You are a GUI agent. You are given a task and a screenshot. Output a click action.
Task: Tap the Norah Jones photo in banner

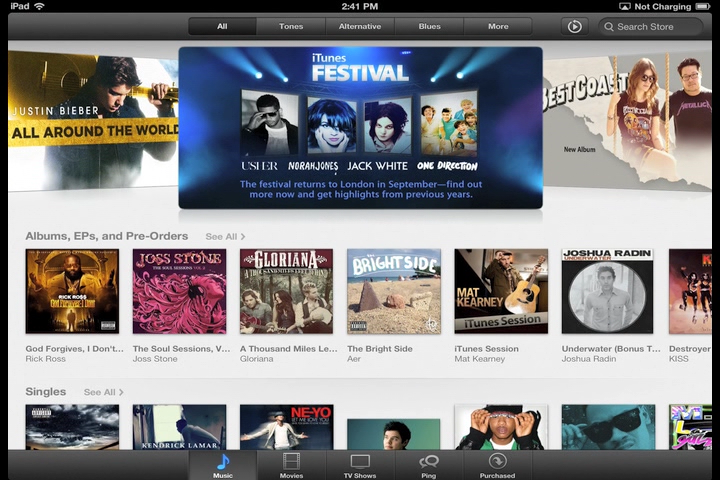tap(332, 125)
